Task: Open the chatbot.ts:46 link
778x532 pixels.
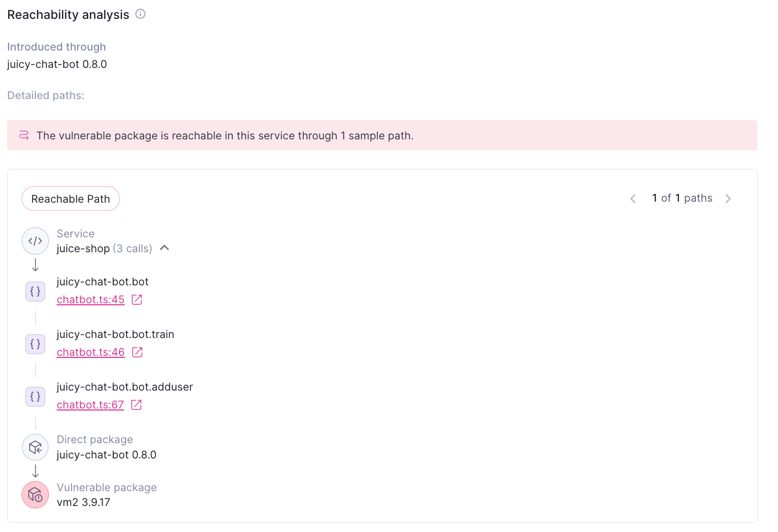Action: [x=91, y=352]
